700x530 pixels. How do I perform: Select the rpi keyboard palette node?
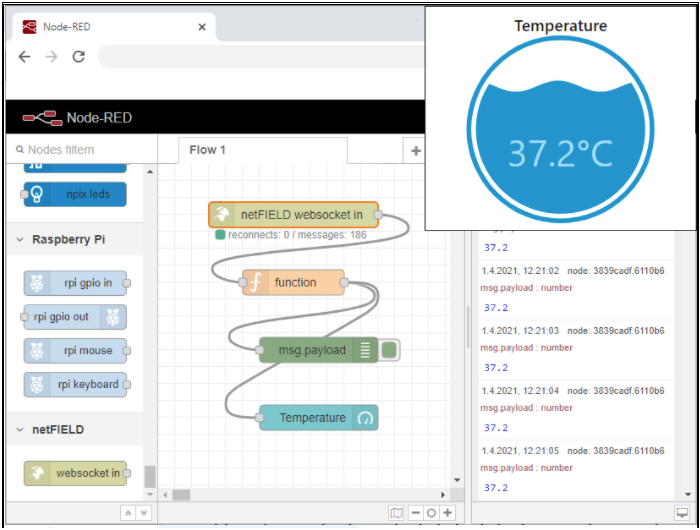(75, 384)
